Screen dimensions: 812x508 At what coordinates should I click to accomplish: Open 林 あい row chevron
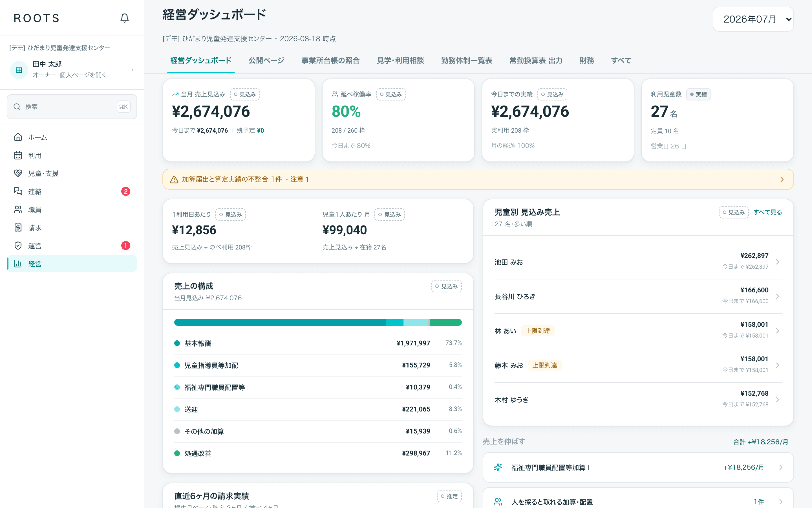777,330
